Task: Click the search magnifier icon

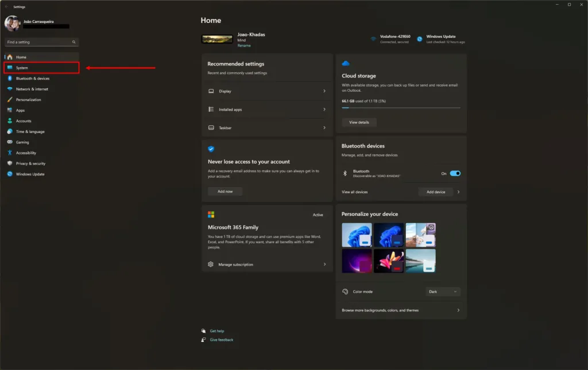Action: [74, 42]
